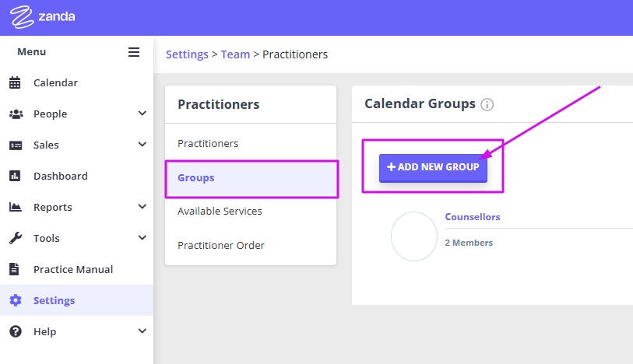Screen dimensions: 633x364
Task: Click the Reports area-chart icon
Action: (x=16, y=207)
